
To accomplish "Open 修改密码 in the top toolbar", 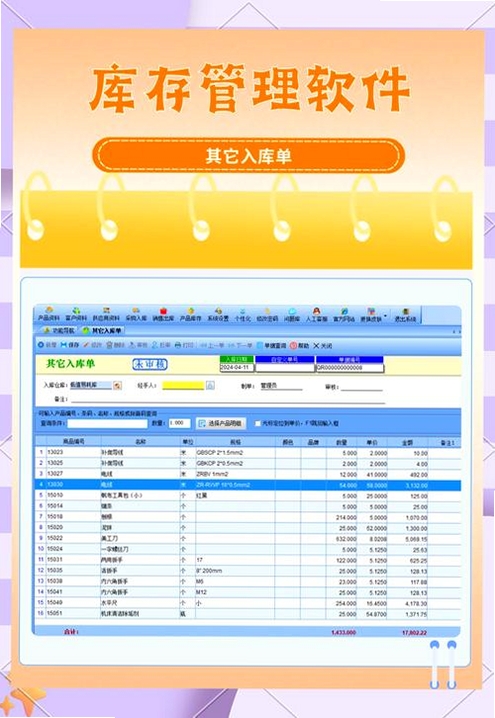I will (x=267, y=314).
